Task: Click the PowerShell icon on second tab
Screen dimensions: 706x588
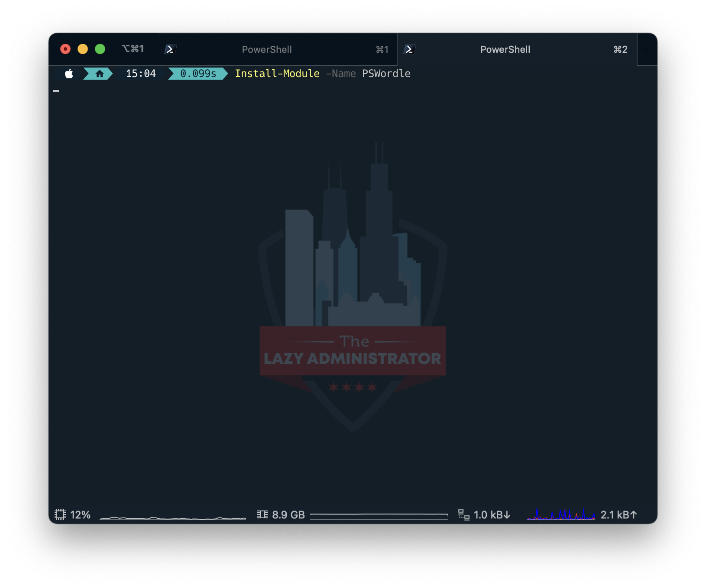Action: [x=409, y=49]
